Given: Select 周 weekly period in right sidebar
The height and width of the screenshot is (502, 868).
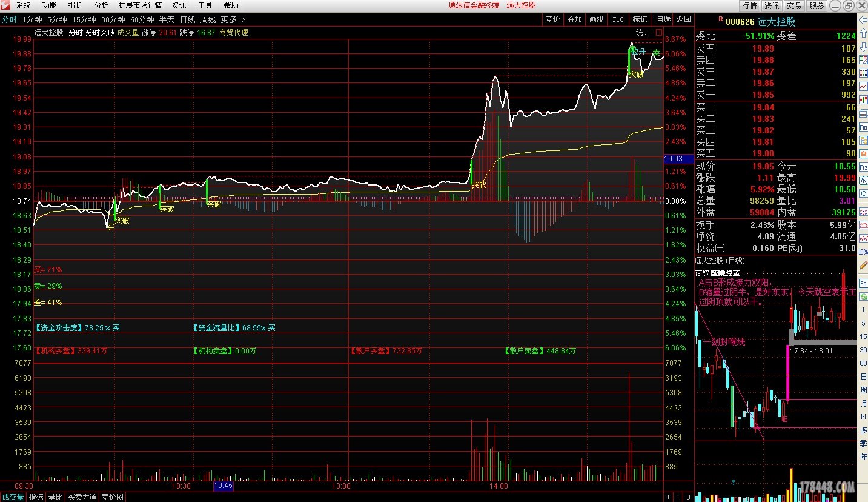Looking at the screenshot, I should pyautogui.click(x=863, y=390).
